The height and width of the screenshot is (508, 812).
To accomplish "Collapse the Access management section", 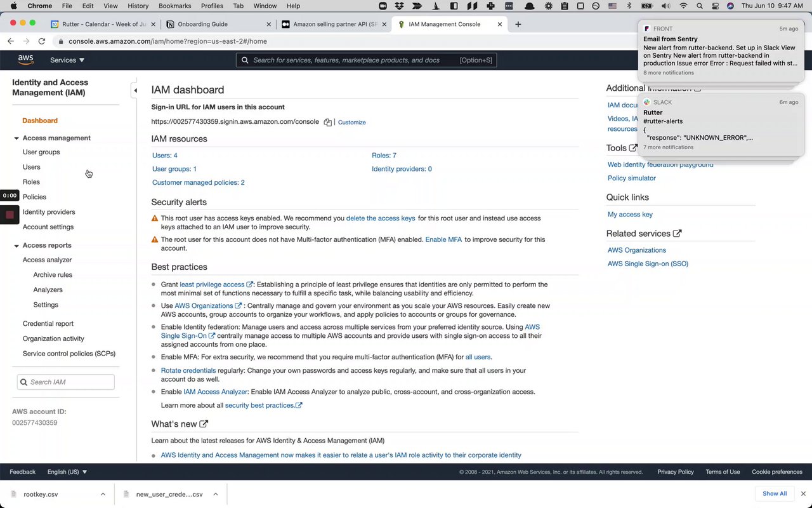I will (16, 138).
